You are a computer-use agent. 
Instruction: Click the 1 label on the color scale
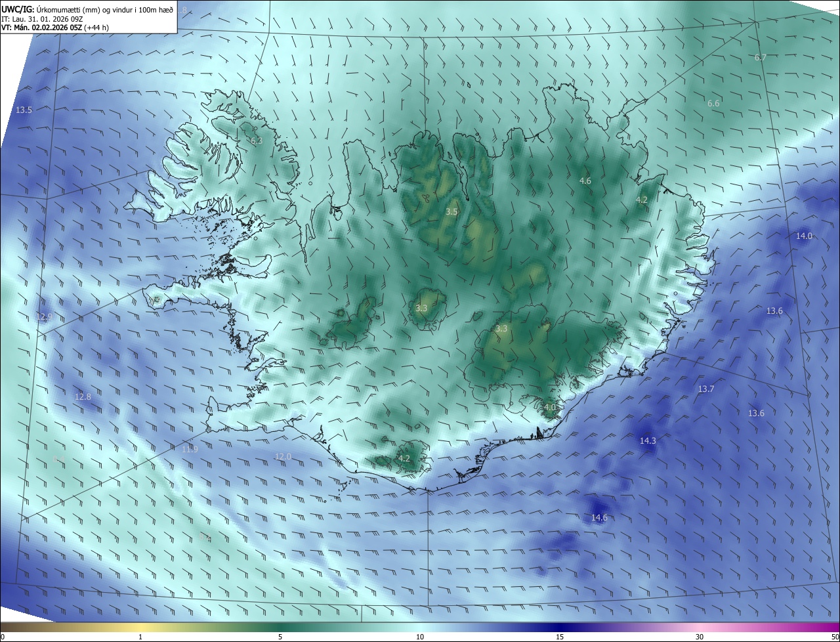click(x=140, y=637)
